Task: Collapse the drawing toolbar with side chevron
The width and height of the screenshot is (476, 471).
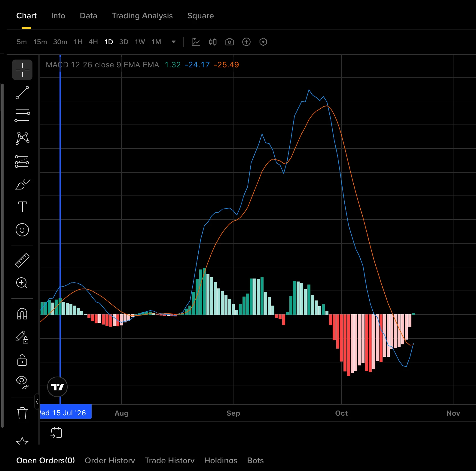Action: (x=37, y=402)
